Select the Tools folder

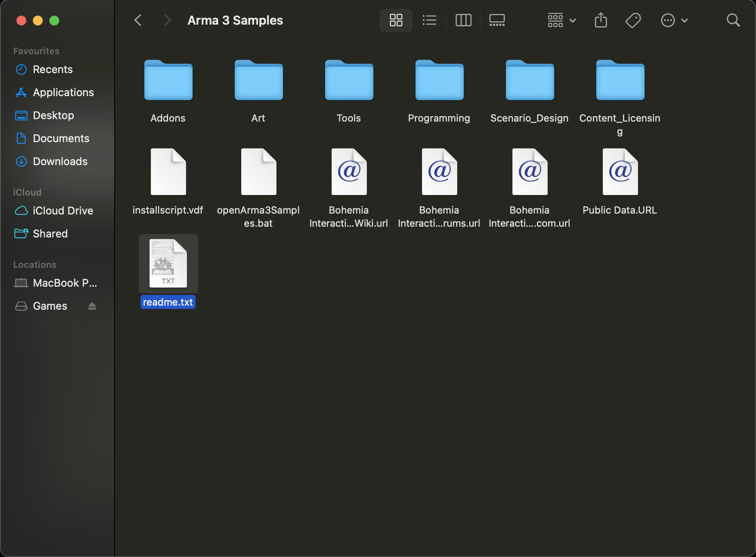click(349, 81)
